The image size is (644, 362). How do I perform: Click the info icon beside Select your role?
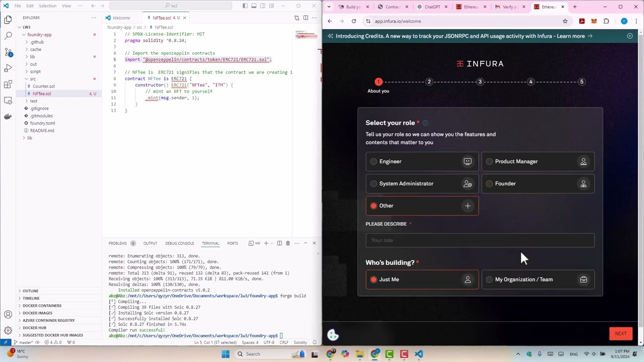pos(425,123)
